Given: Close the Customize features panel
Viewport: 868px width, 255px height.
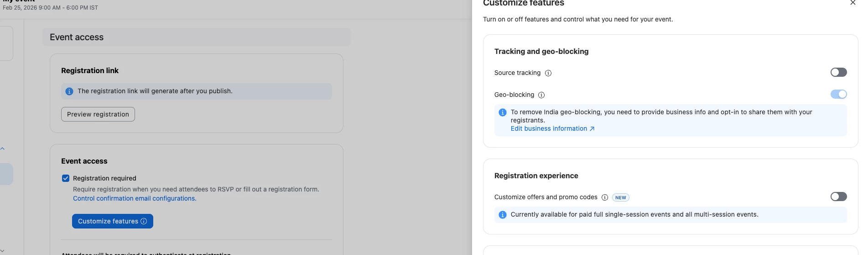Looking at the screenshot, I should coord(852,3).
